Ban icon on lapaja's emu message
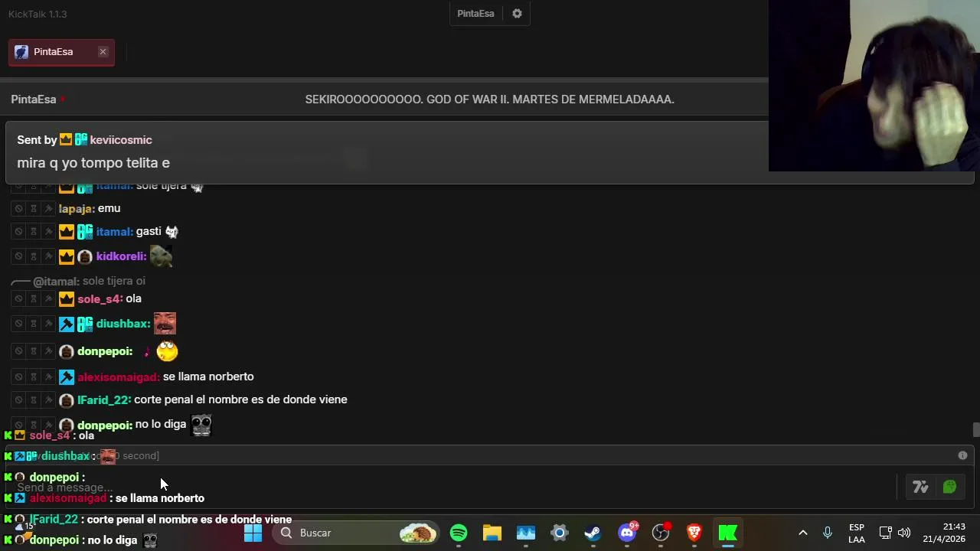Screen dimensions: 980x551 click(x=18, y=209)
